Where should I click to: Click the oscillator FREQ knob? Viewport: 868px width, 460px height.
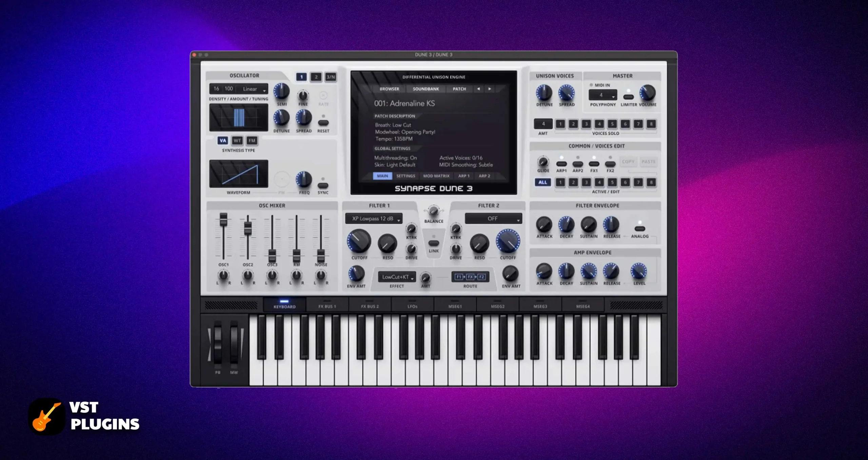tap(304, 180)
